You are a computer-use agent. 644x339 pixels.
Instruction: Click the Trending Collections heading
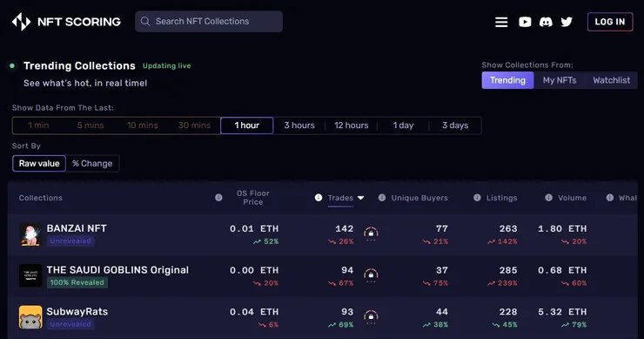coord(79,66)
